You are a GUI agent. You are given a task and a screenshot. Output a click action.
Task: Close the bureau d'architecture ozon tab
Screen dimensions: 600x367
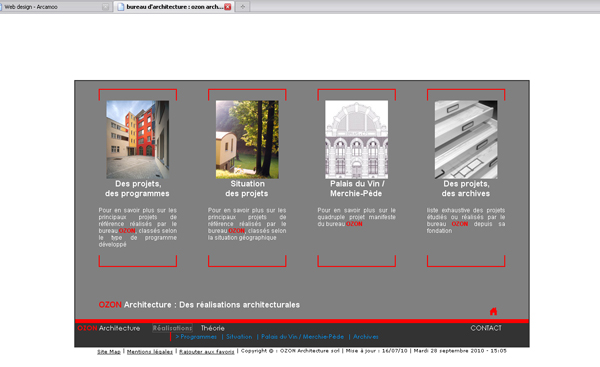tap(228, 7)
